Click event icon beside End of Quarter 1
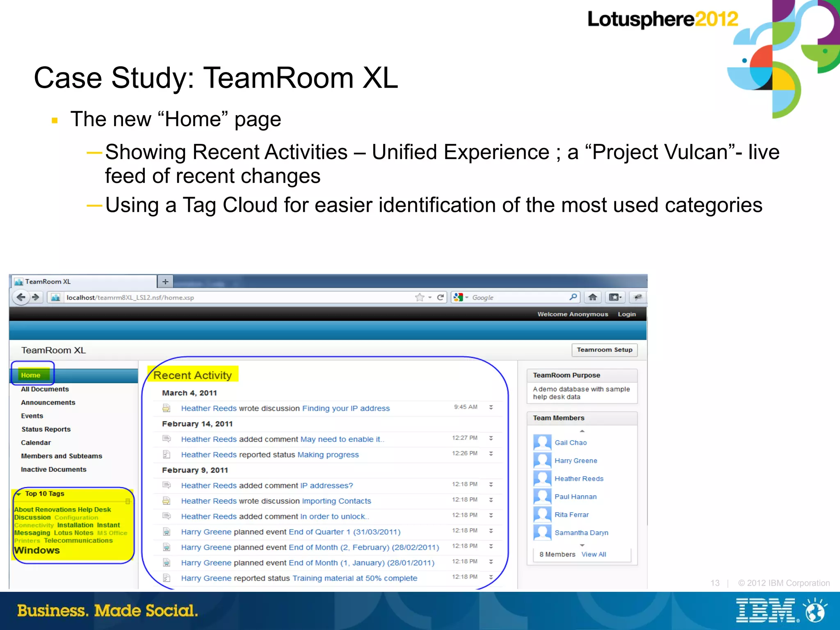Image resolution: width=840 pixels, height=630 pixels. [x=166, y=532]
